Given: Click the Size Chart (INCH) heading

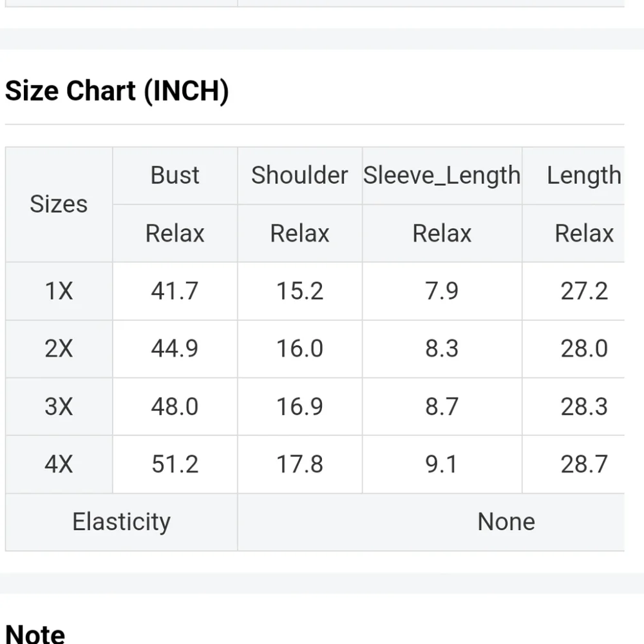Looking at the screenshot, I should [x=117, y=91].
